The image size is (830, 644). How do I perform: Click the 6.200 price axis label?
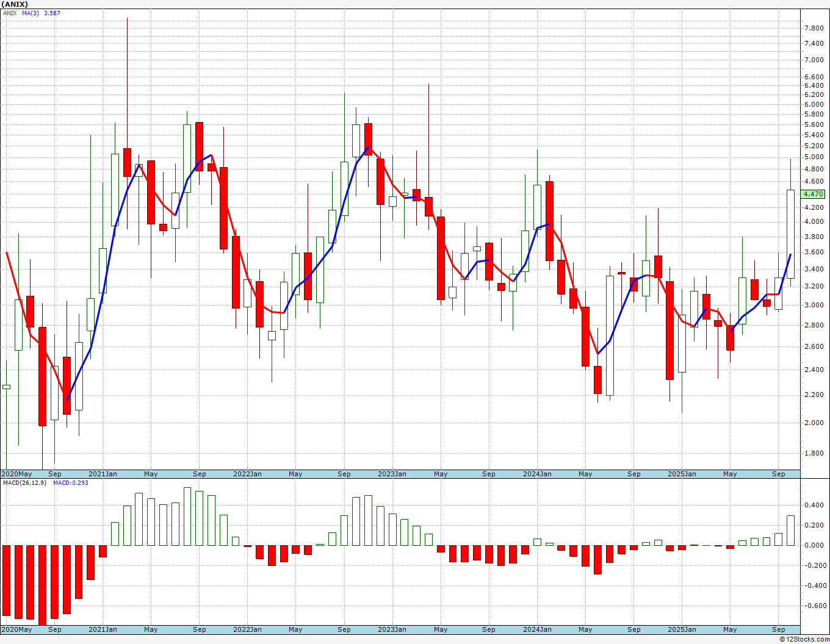[x=814, y=95]
